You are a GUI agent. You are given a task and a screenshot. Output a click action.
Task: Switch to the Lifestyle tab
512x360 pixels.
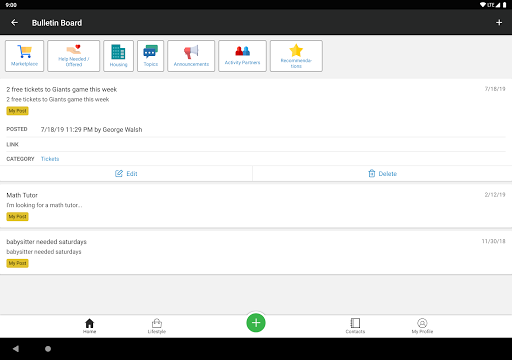pyautogui.click(x=157, y=326)
